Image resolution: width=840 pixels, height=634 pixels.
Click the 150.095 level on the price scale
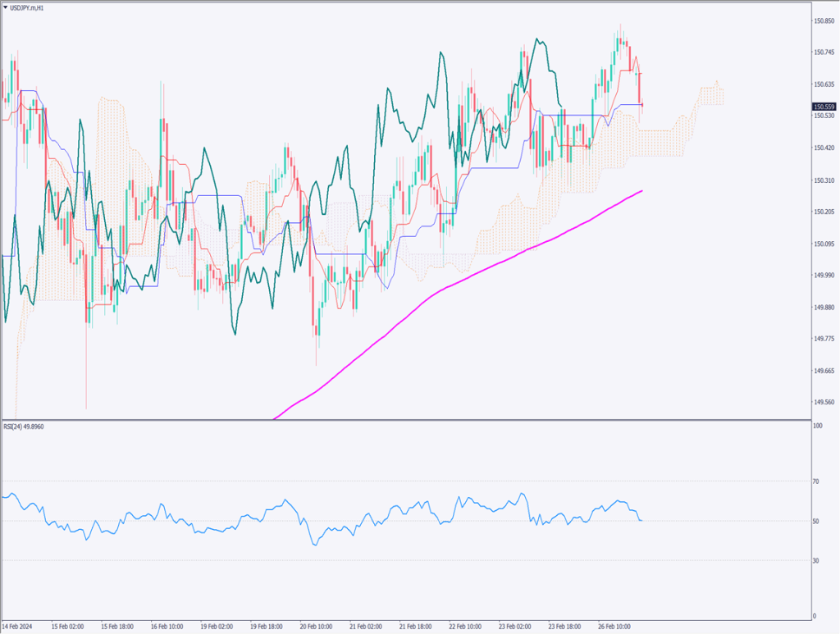tap(824, 244)
